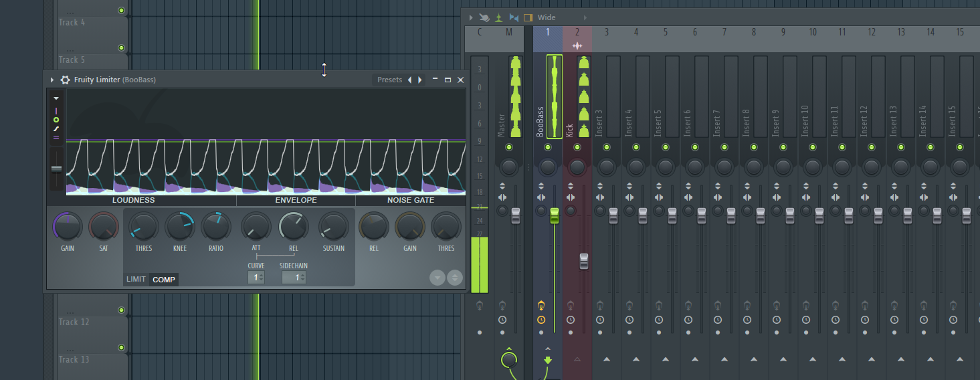Swap left/right channels on BooBass track

tap(541, 197)
